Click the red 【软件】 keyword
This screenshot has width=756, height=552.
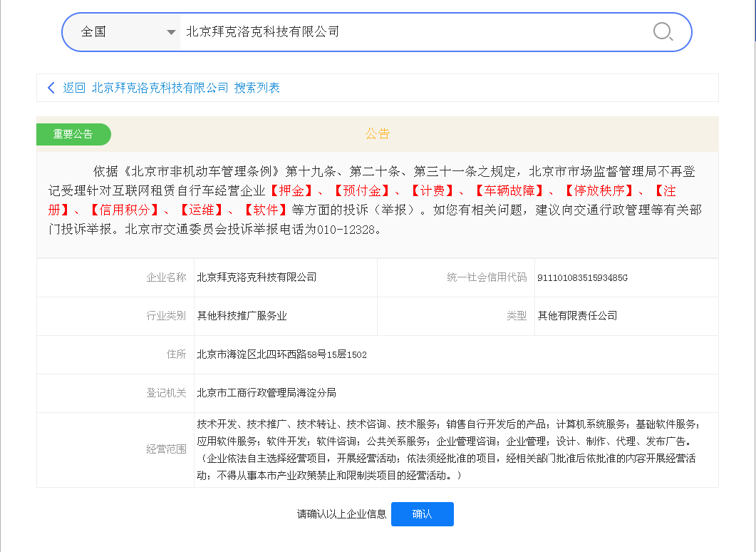tap(265, 210)
